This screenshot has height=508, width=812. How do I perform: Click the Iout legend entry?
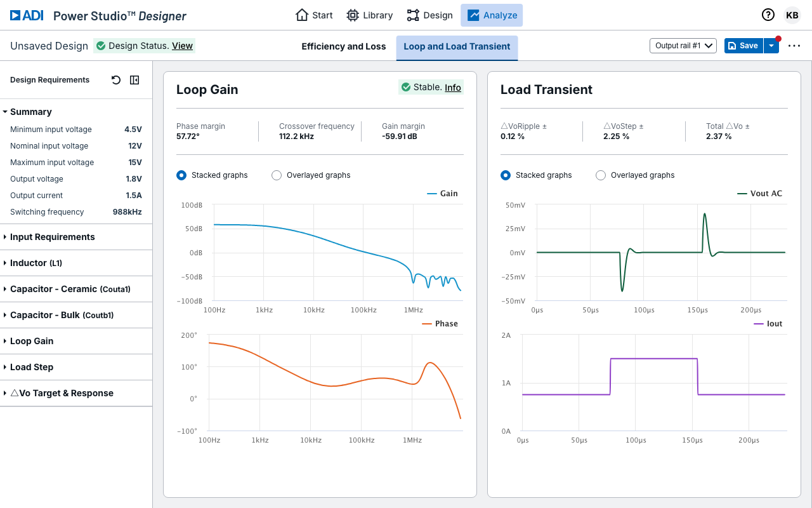point(768,324)
